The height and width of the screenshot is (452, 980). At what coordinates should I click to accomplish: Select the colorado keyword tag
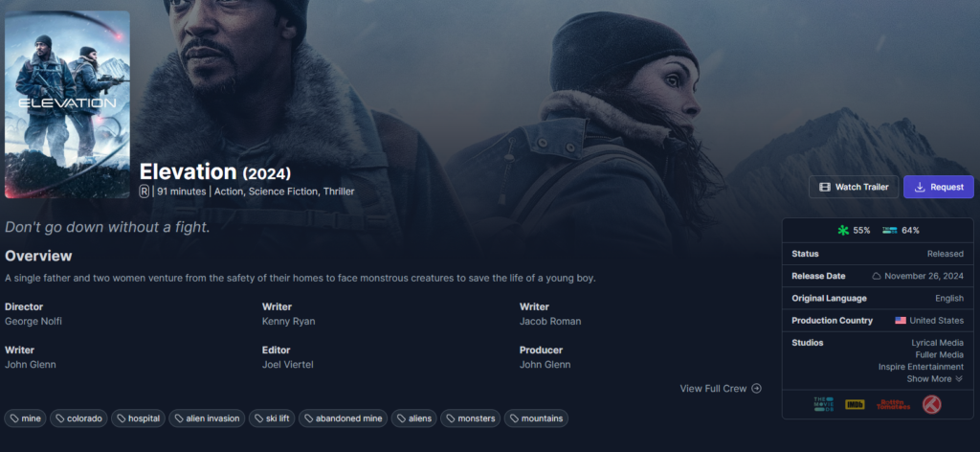tap(78, 418)
